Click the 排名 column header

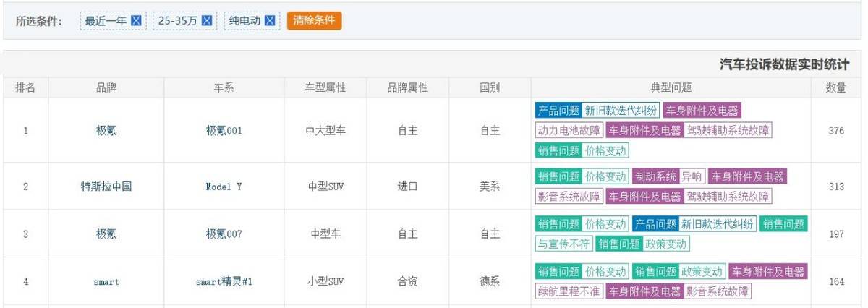pos(26,88)
